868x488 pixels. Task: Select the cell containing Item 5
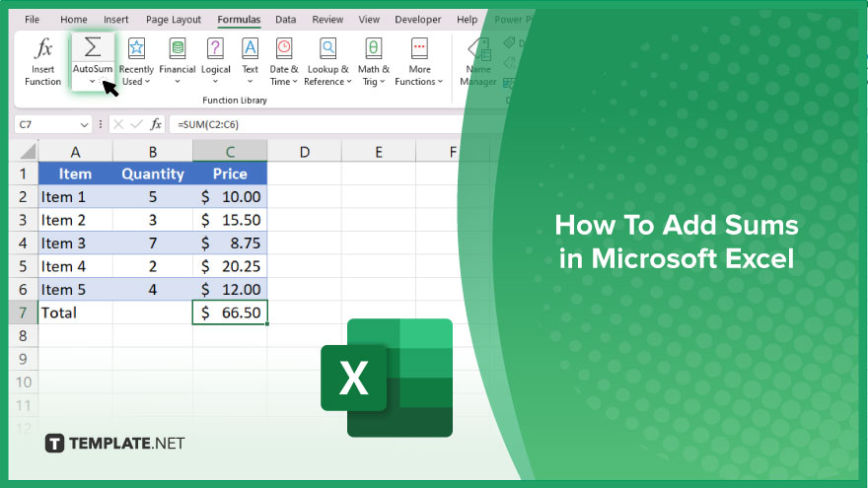click(75, 290)
